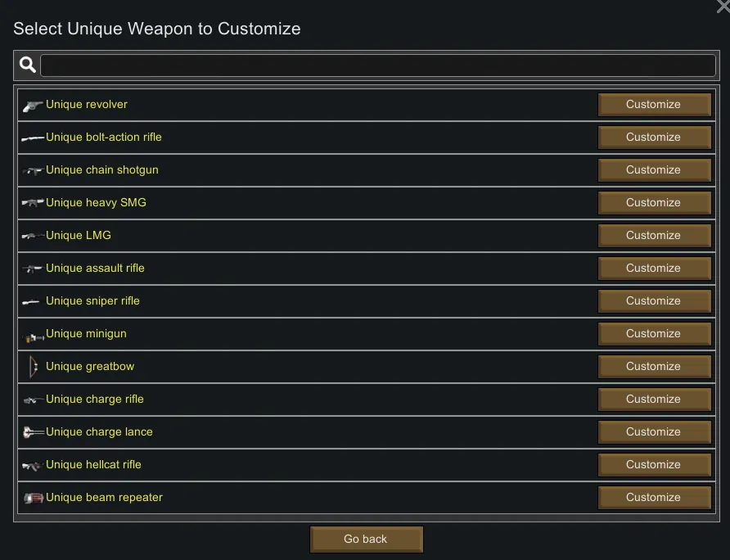Viewport: 730px width, 560px height.
Task: Click the hellcat rifle icon
Action: [33, 465]
